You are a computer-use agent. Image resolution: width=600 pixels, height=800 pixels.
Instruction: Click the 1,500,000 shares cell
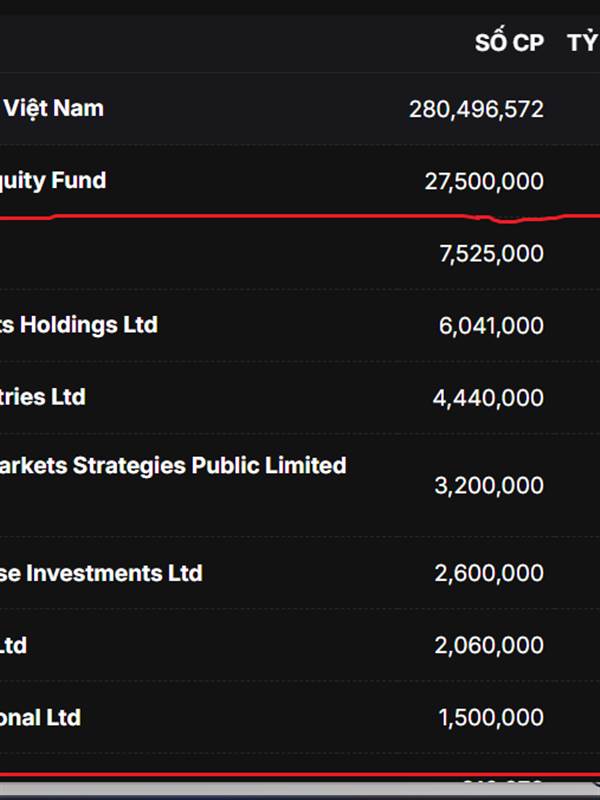(x=491, y=718)
